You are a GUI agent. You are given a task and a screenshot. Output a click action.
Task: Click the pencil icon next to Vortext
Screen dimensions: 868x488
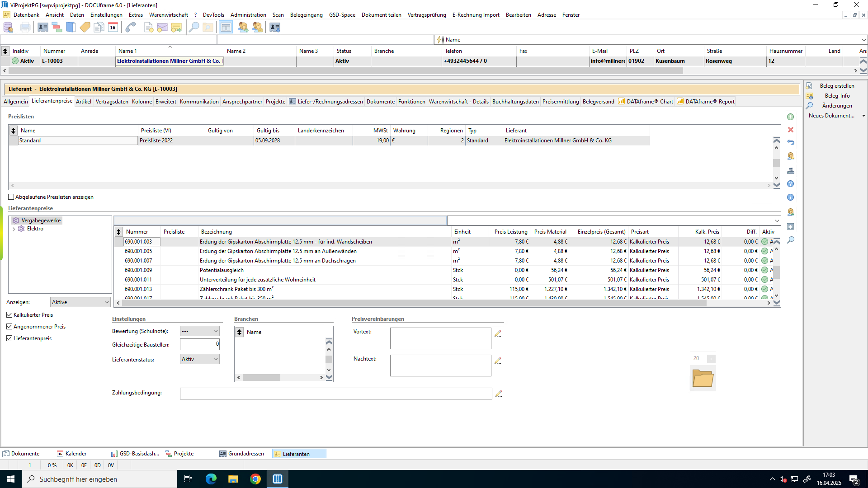(498, 333)
